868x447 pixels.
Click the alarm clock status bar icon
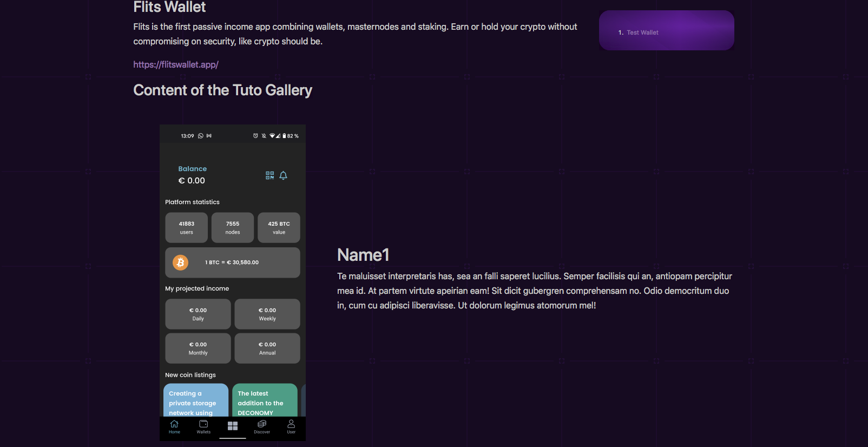click(x=255, y=136)
